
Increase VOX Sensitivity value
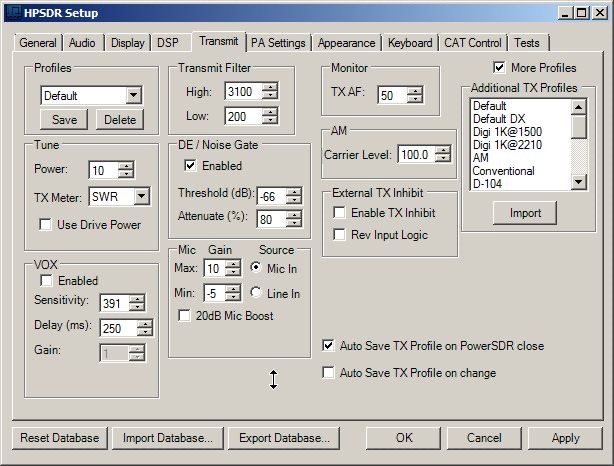click(x=137, y=299)
